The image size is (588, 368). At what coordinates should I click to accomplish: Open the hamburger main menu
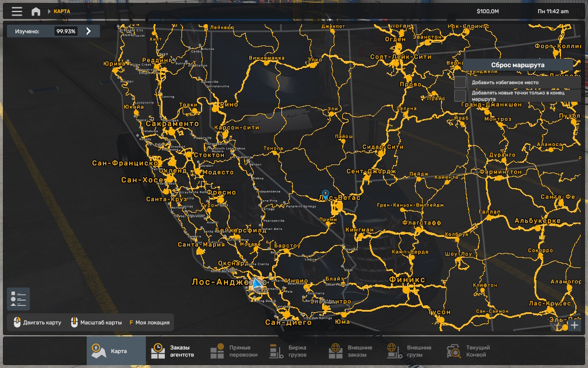coord(17,11)
